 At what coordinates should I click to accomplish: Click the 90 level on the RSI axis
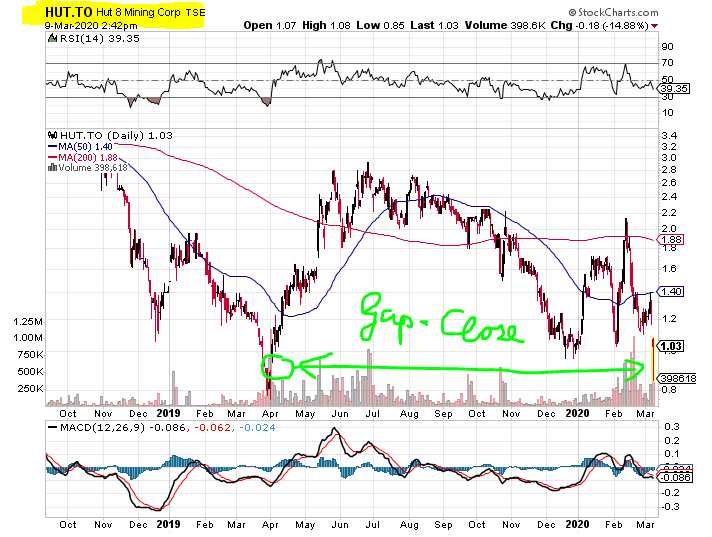(668, 47)
